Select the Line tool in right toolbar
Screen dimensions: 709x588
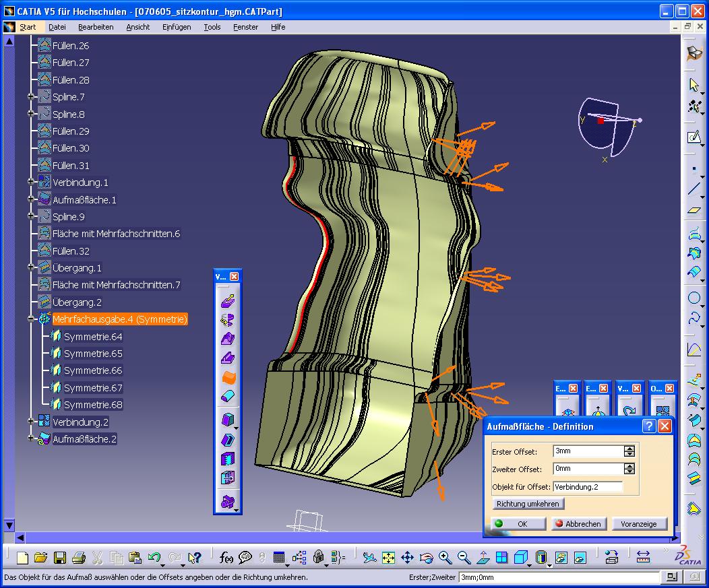click(694, 189)
